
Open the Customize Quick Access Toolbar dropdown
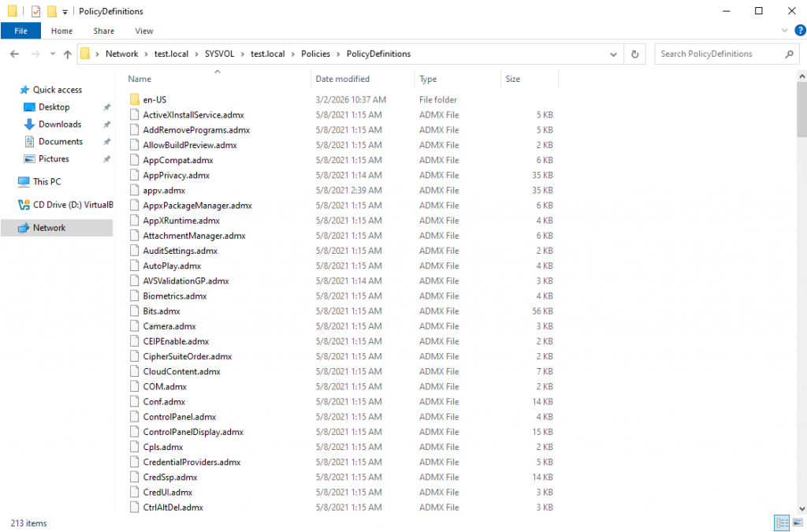click(65, 12)
